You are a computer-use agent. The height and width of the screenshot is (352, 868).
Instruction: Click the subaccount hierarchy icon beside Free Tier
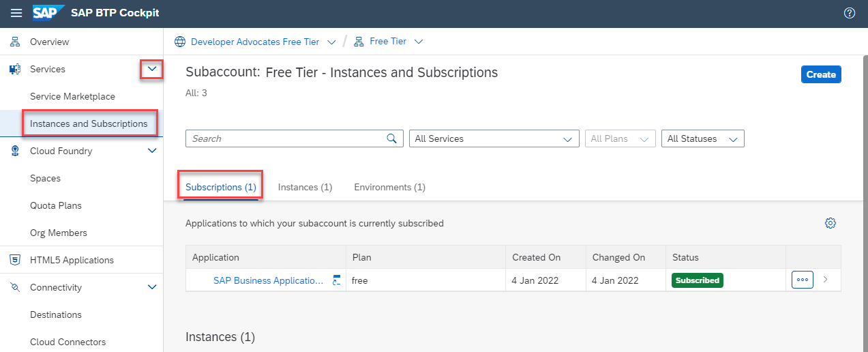pyautogui.click(x=359, y=42)
